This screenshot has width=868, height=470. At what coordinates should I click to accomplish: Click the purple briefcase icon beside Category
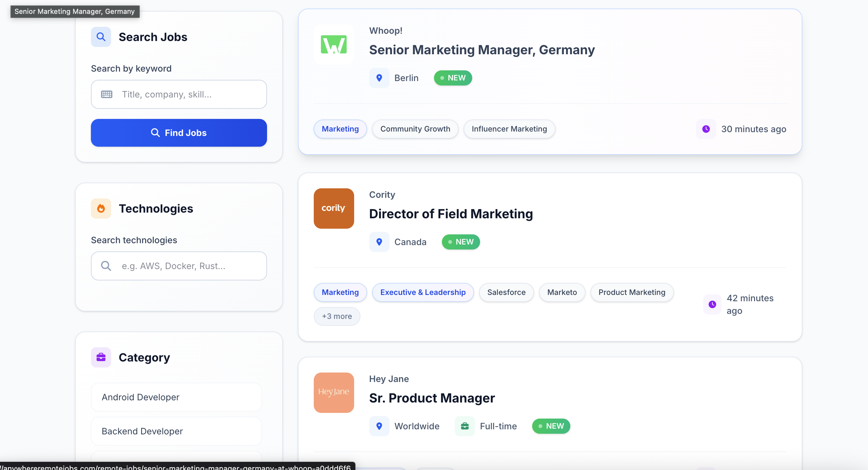click(x=101, y=357)
